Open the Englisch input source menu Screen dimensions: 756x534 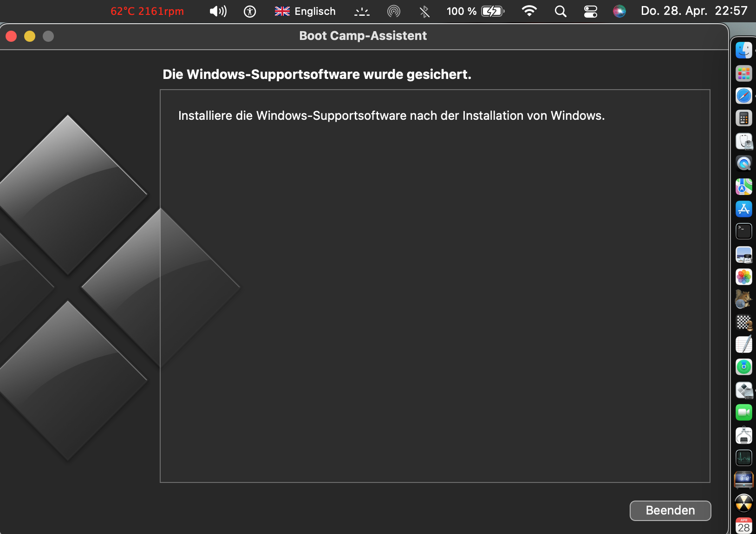[305, 11]
